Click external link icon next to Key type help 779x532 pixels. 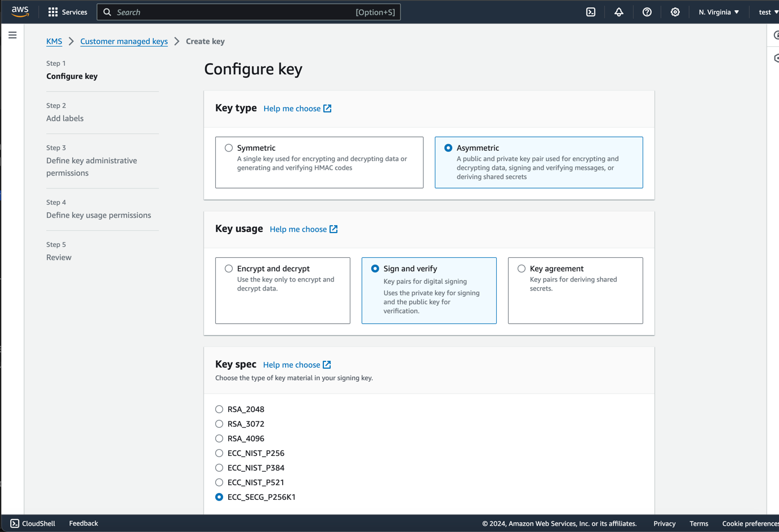[327, 108]
